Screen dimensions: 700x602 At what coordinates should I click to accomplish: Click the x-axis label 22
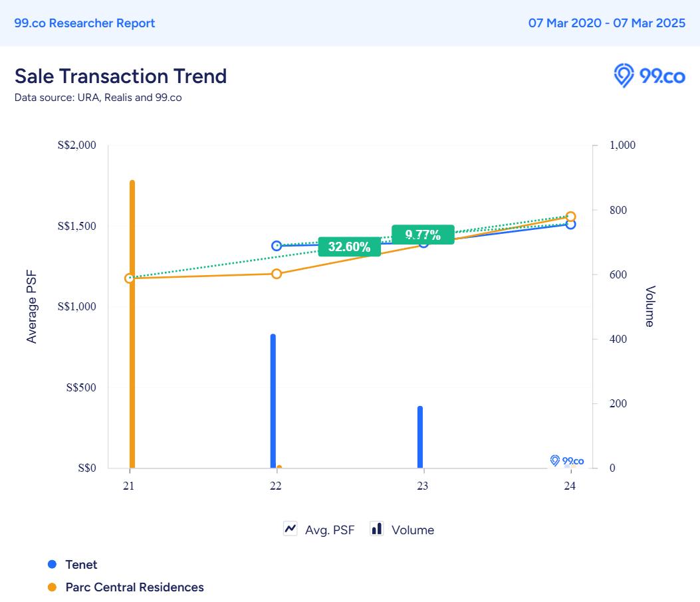pyautogui.click(x=275, y=486)
